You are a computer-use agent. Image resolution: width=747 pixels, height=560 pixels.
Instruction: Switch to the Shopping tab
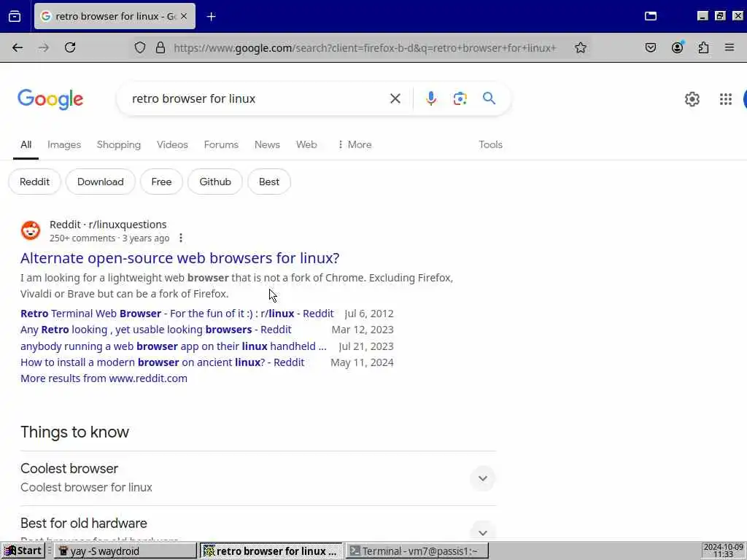tap(119, 145)
